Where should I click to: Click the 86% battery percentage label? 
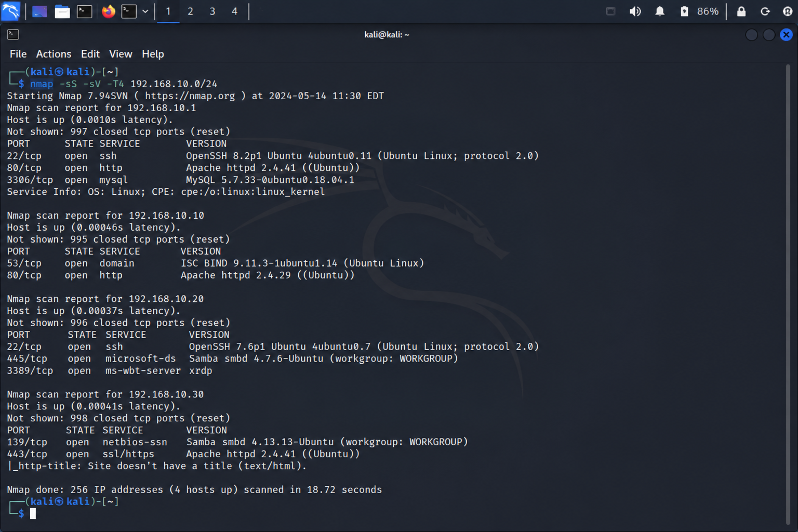coord(708,11)
